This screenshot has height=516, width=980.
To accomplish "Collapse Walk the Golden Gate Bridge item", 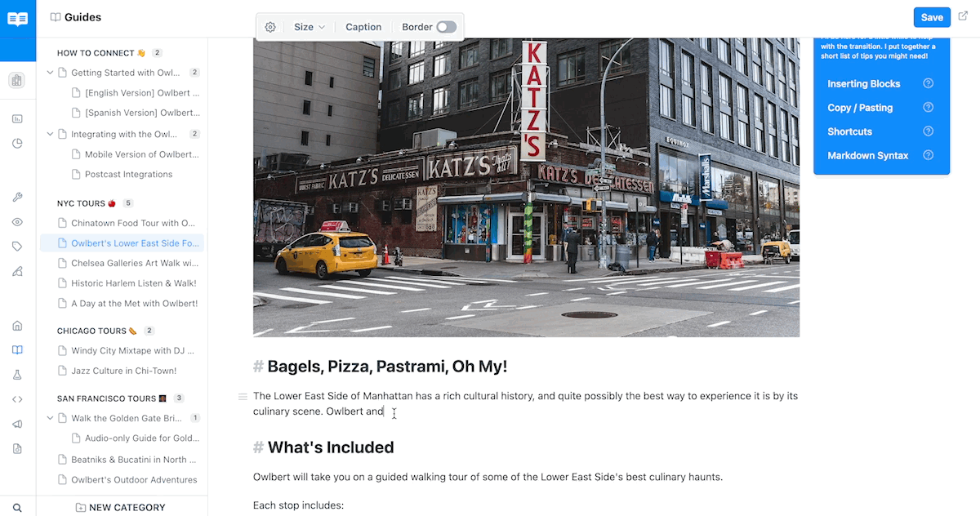I will coord(50,418).
